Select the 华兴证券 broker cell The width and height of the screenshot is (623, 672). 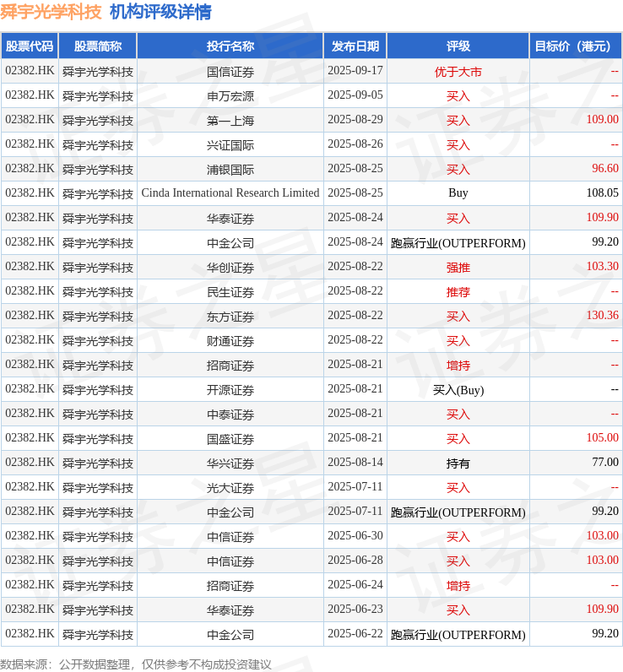(x=230, y=463)
